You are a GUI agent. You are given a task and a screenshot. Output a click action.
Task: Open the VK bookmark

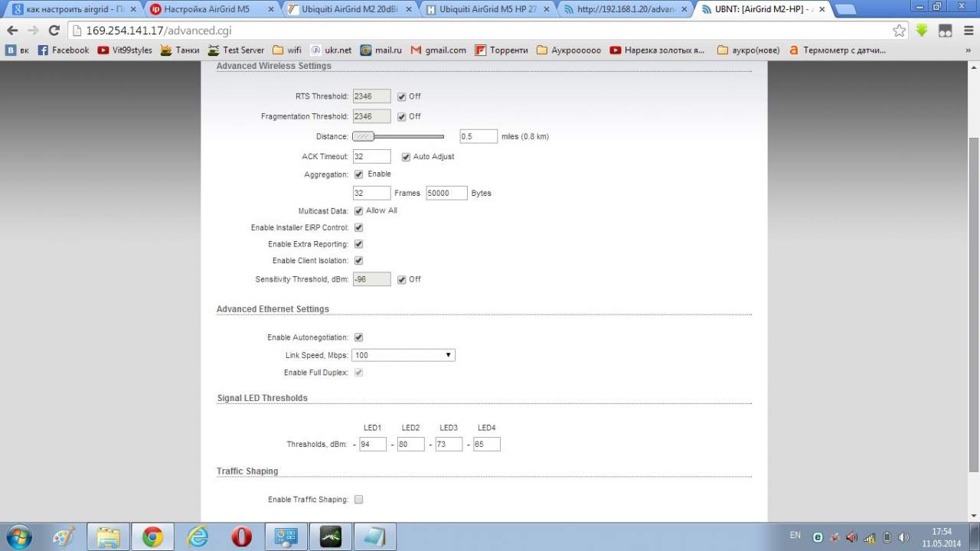[17, 50]
